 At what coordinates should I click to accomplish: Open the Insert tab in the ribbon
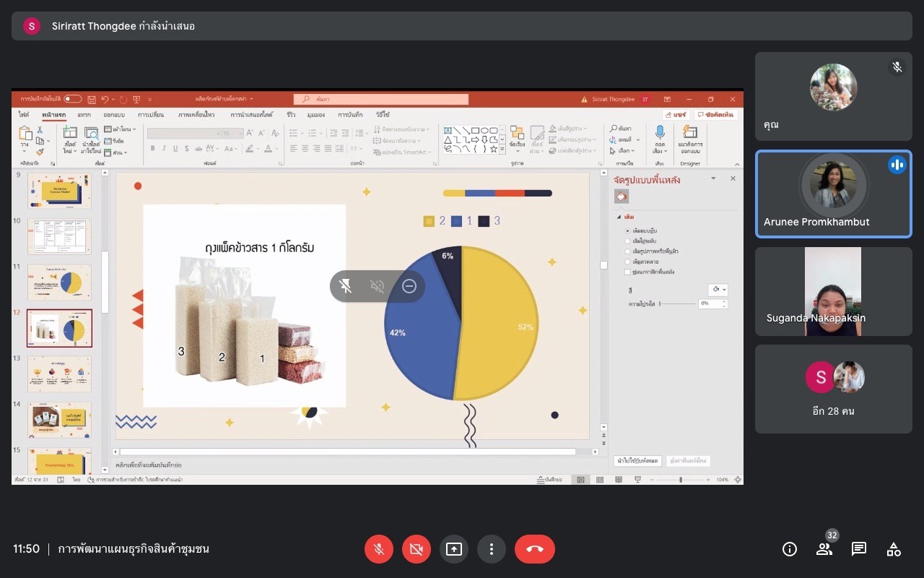(84, 115)
